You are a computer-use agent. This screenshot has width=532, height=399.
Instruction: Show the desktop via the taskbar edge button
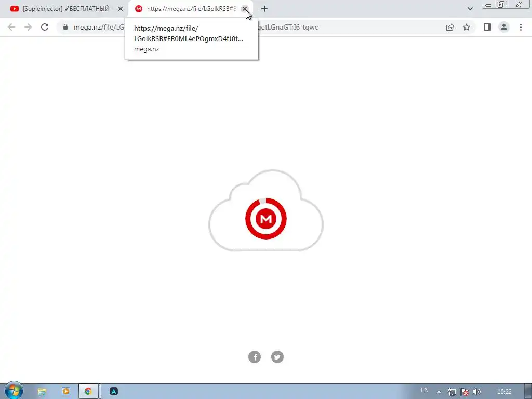point(528,392)
